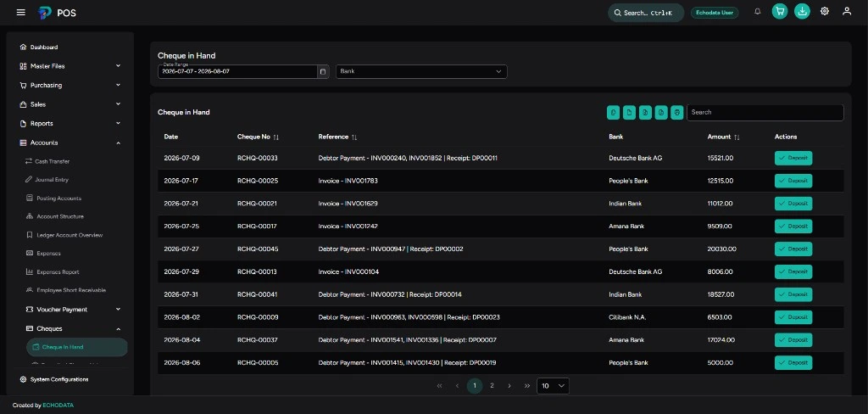Expand Master Files menu
Screen dimensions: 868x414
point(70,66)
